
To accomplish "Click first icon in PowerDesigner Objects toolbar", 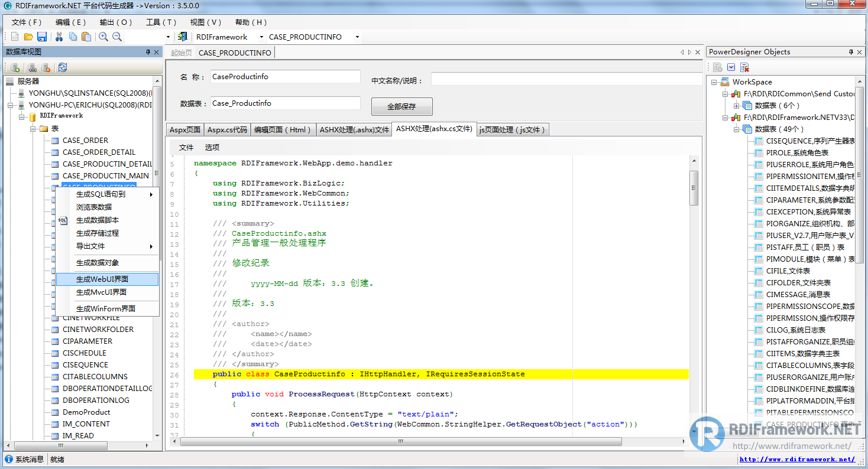I will click(717, 67).
